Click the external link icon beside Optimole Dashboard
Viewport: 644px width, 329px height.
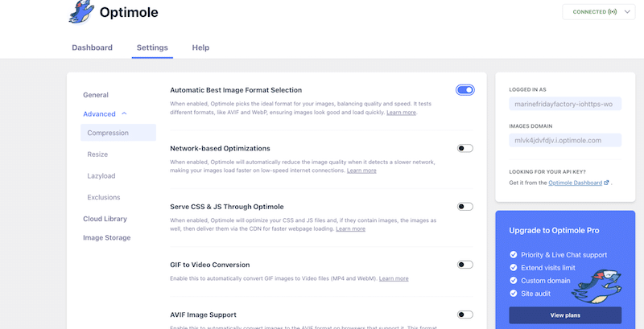(607, 183)
